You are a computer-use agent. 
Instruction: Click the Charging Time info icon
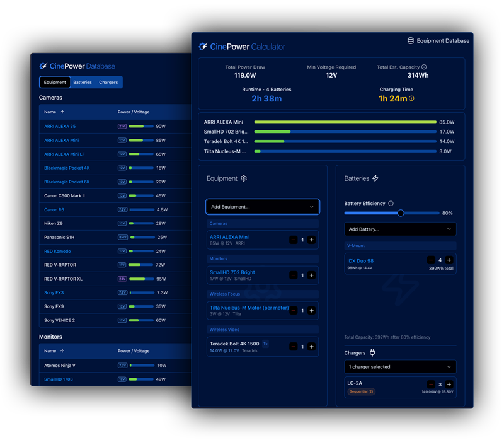(x=411, y=98)
